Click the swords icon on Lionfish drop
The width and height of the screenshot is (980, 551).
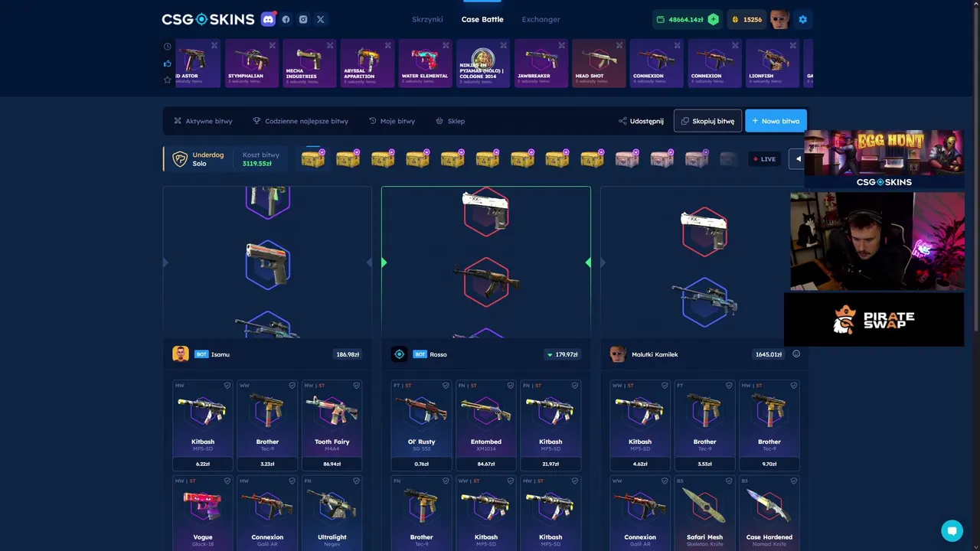click(x=792, y=45)
